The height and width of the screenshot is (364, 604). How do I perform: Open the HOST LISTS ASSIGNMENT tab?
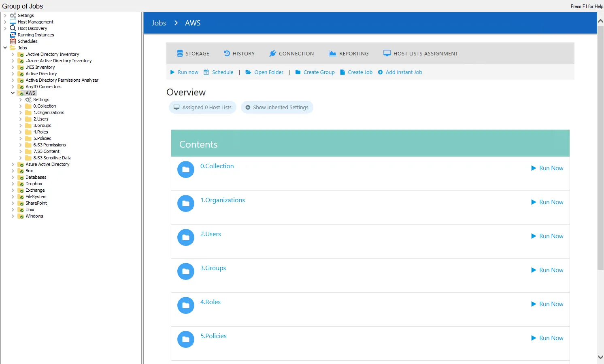[421, 53]
